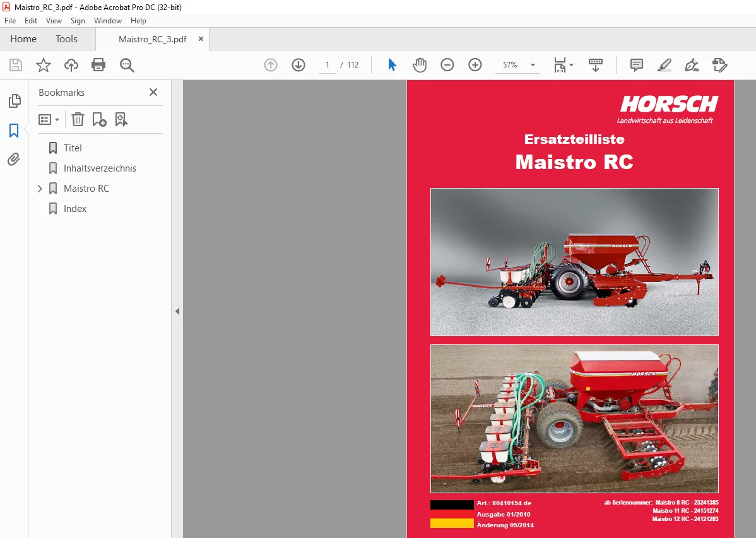This screenshot has width=756, height=538.
Task: Collapse the navigation pane arrow
Action: pos(177,312)
